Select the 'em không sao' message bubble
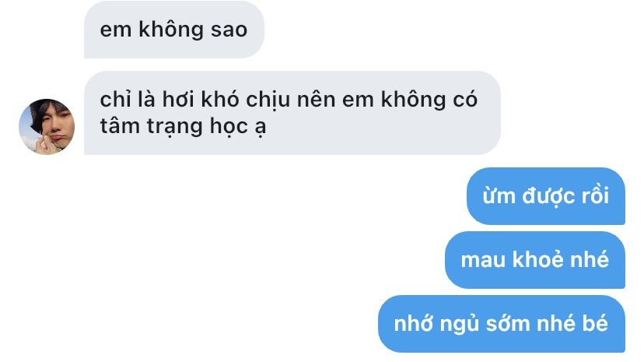This screenshot has height=362, width=644. [x=174, y=30]
